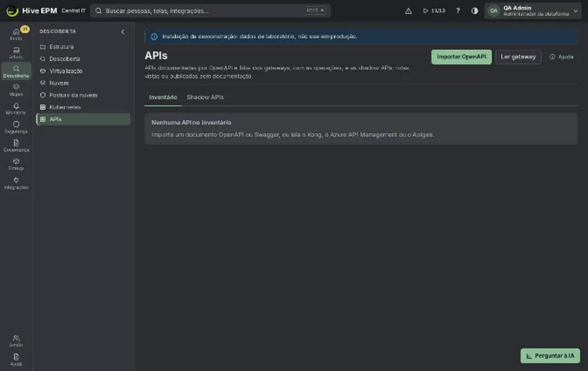The height and width of the screenshot is (371, 588).
Task: Click the Central IT label in header
Action: [x=74, y=11]
